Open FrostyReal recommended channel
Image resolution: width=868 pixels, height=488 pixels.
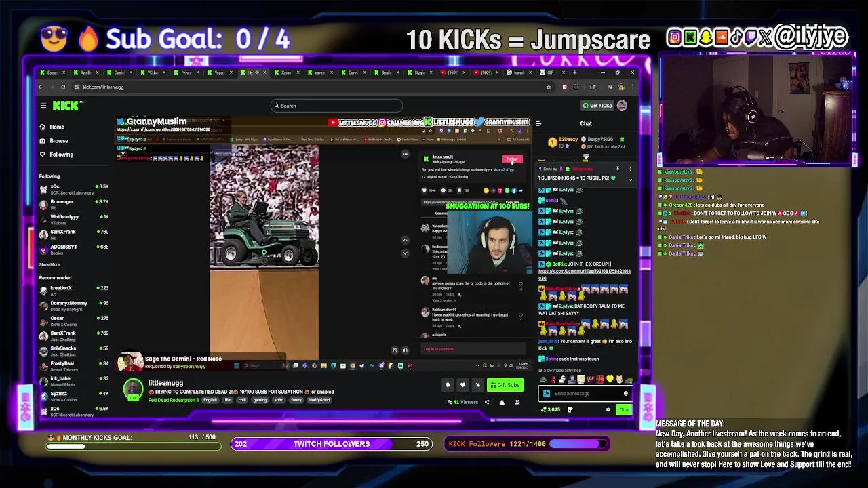74,366
